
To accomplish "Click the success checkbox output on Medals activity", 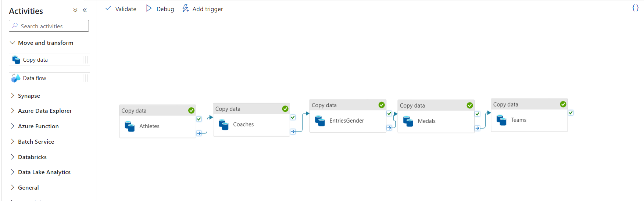I will pos(477,114).
